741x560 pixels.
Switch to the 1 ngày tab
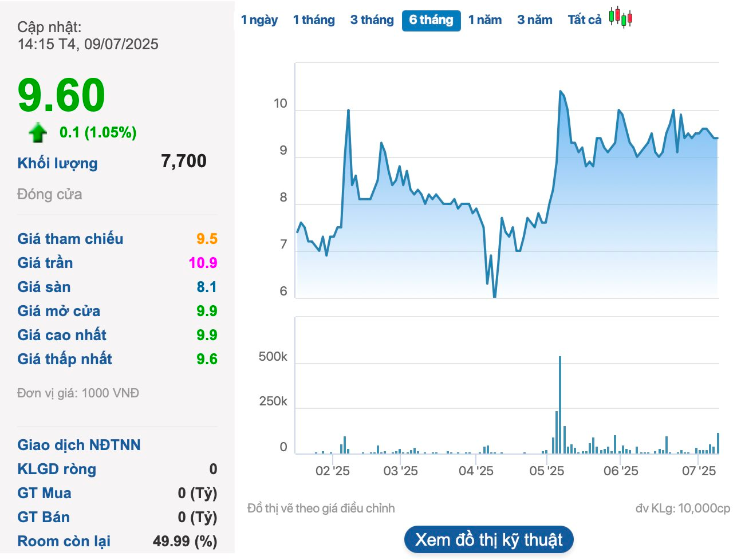coord(259,20)
